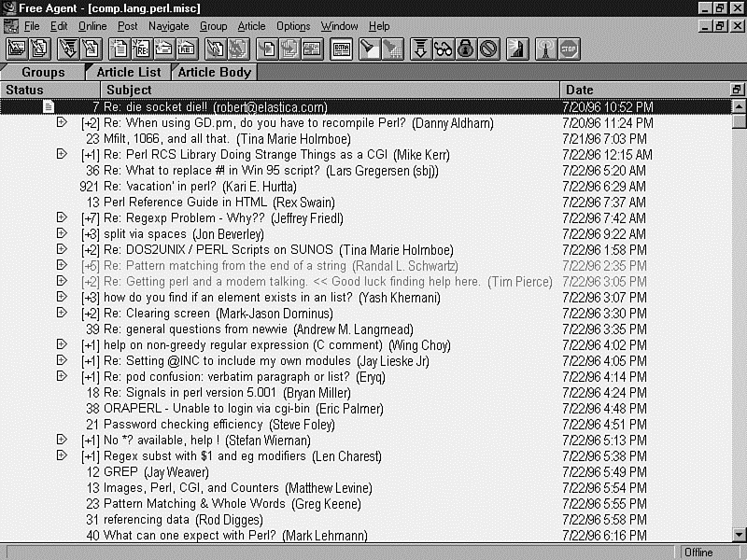
Task: Open the Navigate menu
Action: pyautogui.click(x=169, y=26)
